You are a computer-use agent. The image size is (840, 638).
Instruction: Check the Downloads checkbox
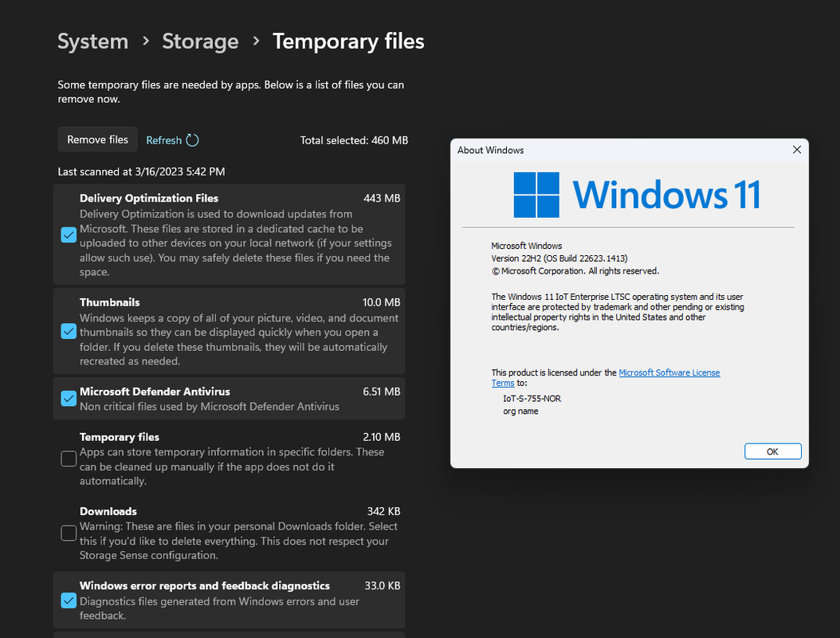(x=69, y=533)
